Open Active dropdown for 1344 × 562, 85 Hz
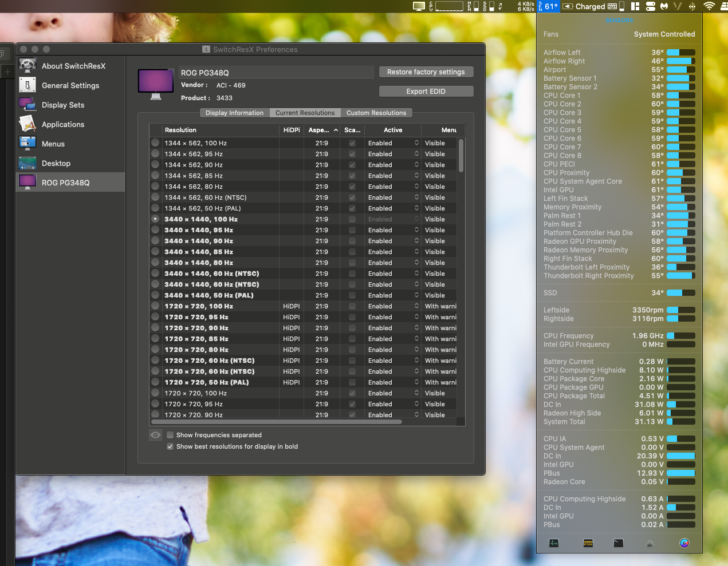Image resolution: width=728 pixels, height=566 pixels. (393, 176)
